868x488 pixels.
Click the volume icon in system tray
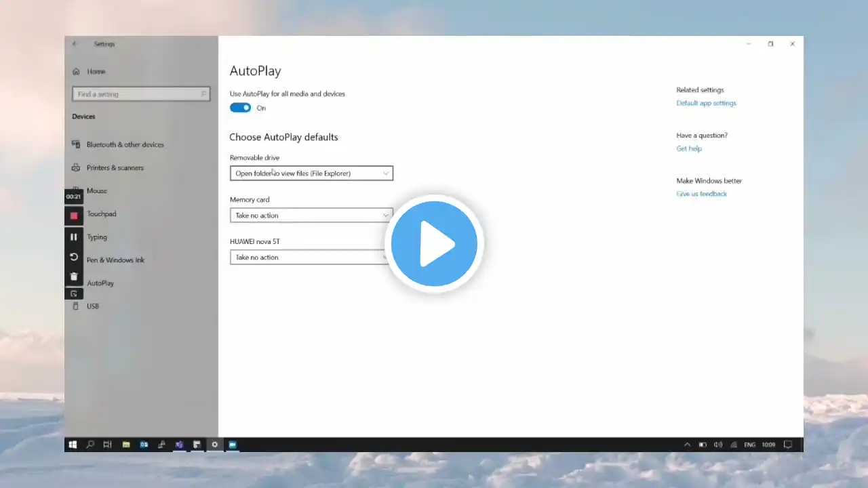tap(718, 445)
